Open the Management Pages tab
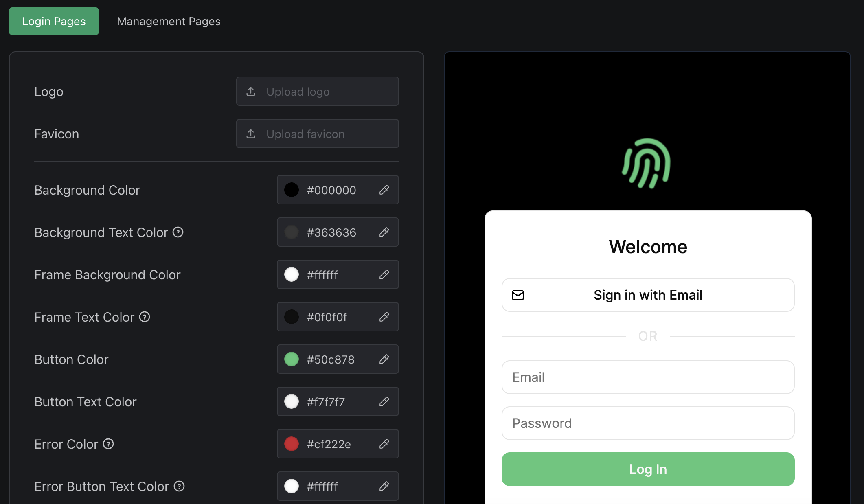 click(x=169, y=21)
